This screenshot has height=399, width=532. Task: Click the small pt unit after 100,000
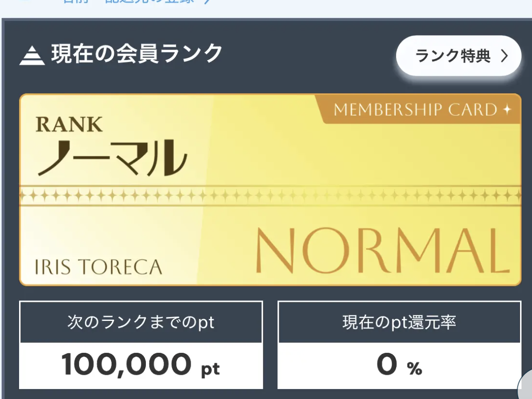pos(210,369)
